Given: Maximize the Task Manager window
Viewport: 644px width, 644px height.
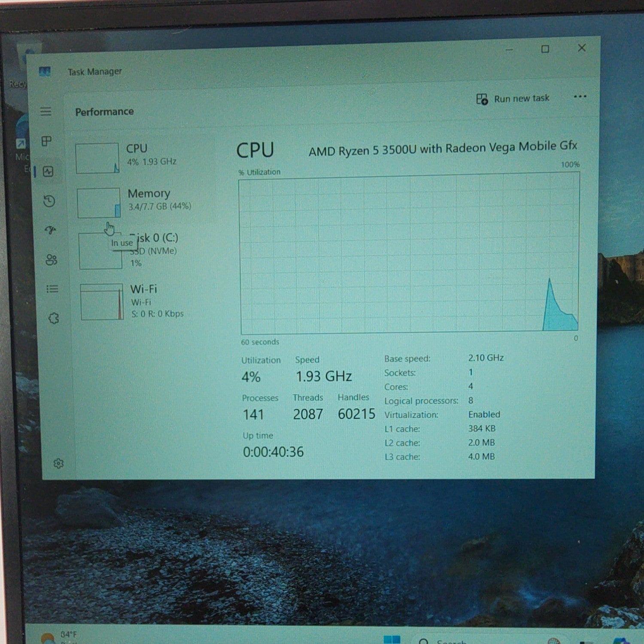Looking at the screenshot, I should click(x=545, y=49).
